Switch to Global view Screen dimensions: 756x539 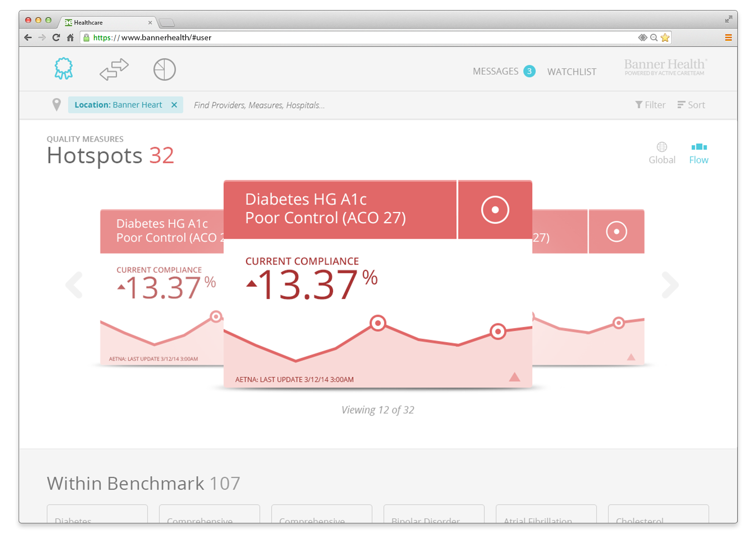click(x=662, y=153)
